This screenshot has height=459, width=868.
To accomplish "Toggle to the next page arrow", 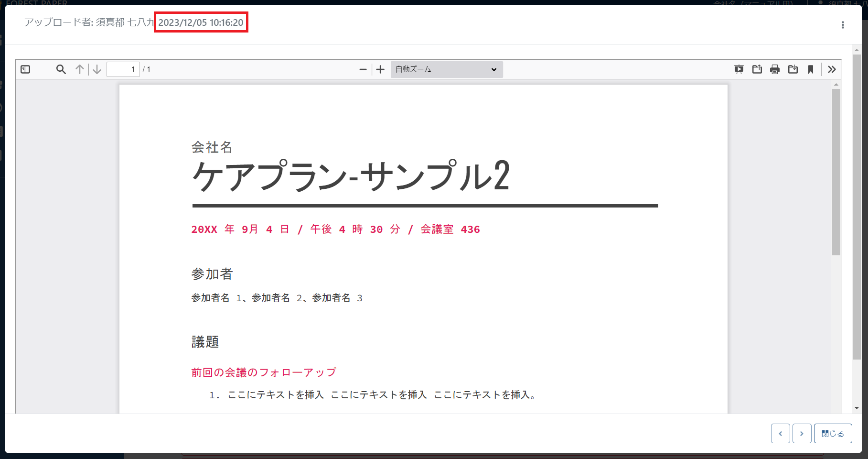I will 97,69.
